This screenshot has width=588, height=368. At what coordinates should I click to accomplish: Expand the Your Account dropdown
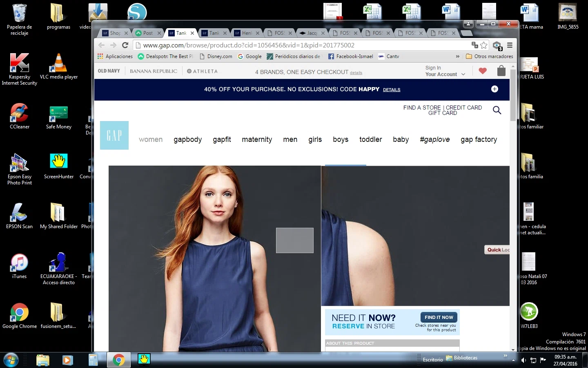click(445, 74)
